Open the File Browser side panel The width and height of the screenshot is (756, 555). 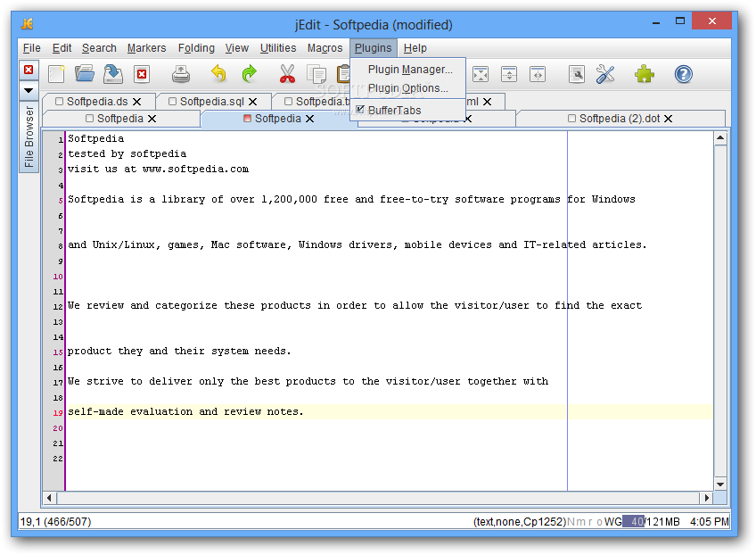29,137
